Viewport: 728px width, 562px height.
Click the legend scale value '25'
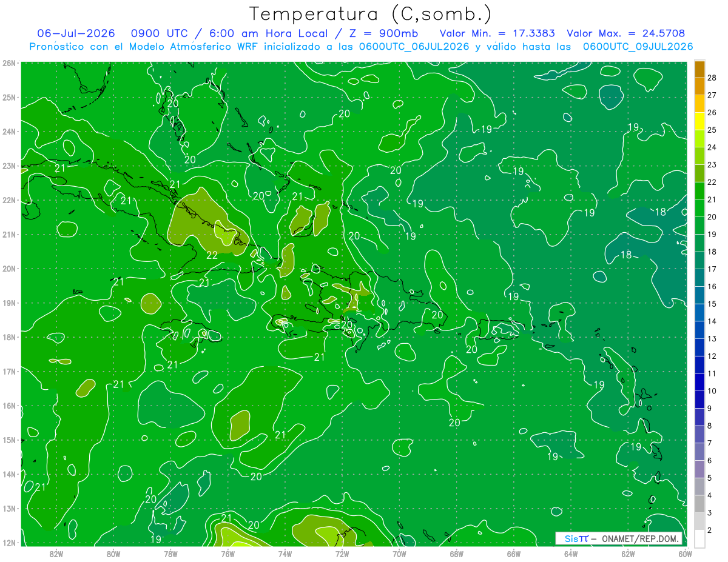pyautogui.click(x=712, y=130)
